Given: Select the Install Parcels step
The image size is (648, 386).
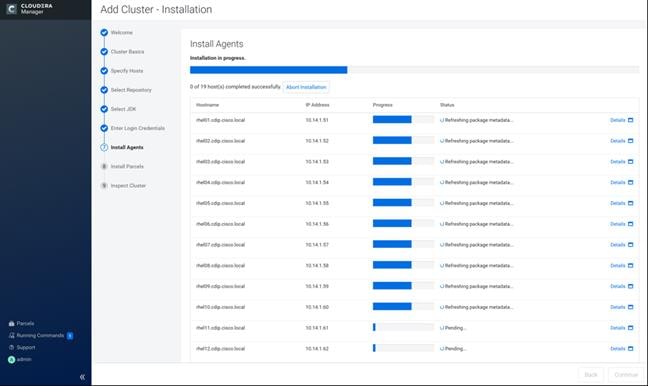Looking at the screenshot, I should pos(122,166).
